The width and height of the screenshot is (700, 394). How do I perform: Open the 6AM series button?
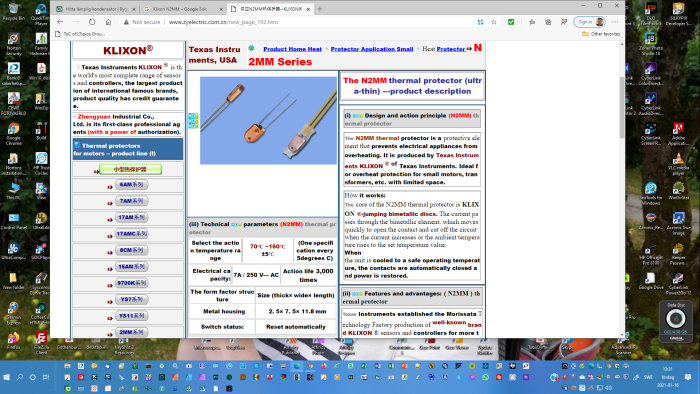click(131, 185)
